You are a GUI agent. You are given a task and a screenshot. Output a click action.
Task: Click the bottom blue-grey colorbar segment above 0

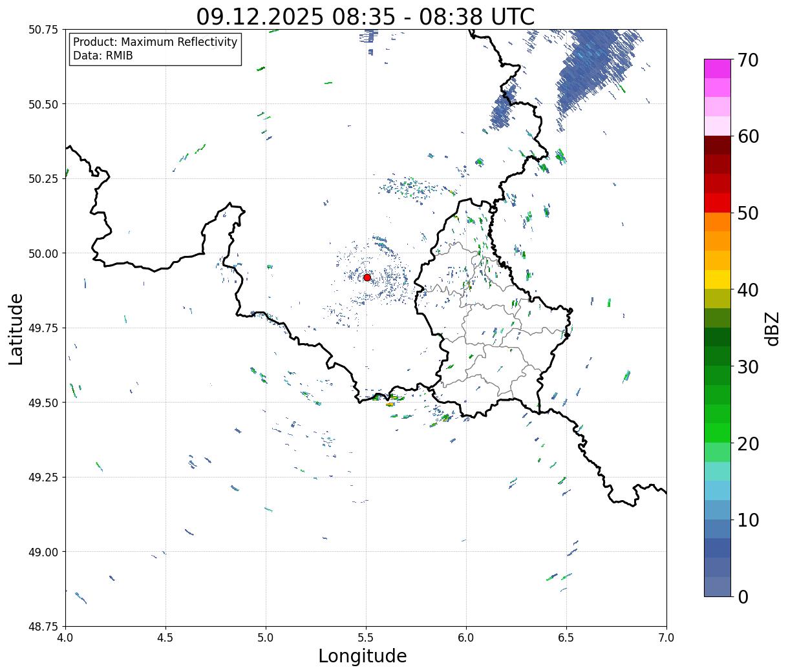click(717, 586)
